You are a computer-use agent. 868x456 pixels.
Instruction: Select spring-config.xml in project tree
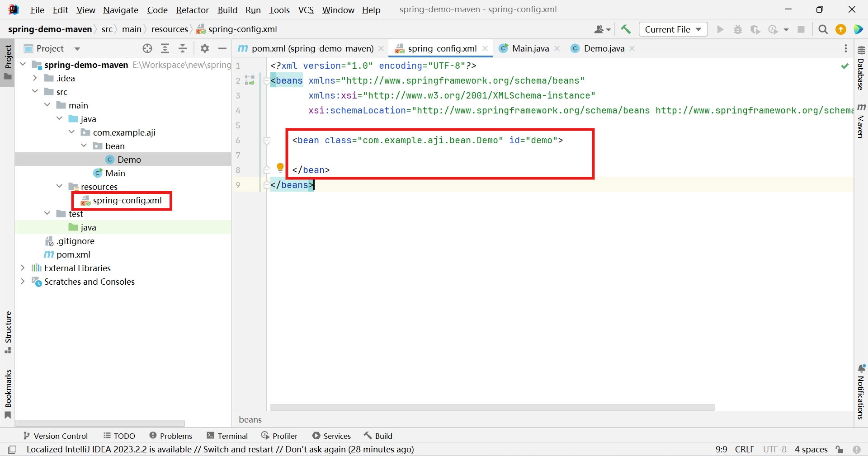pos(121,200)
